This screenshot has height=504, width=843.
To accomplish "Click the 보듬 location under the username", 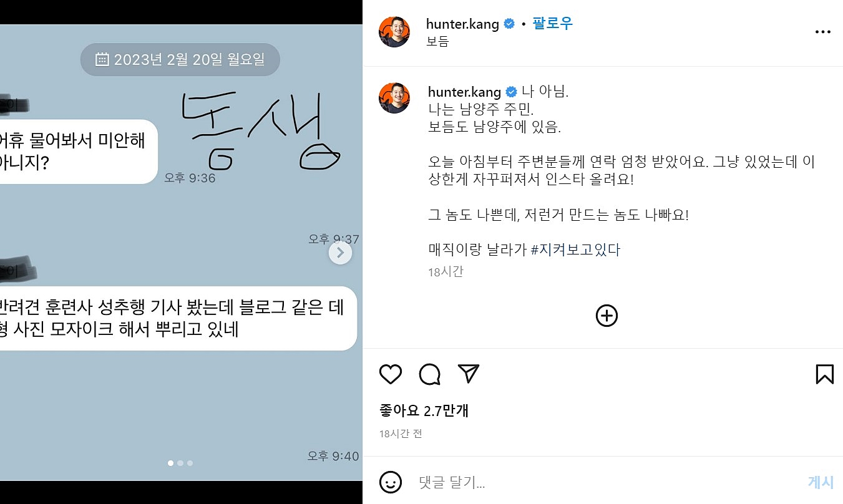I will 437,42.
